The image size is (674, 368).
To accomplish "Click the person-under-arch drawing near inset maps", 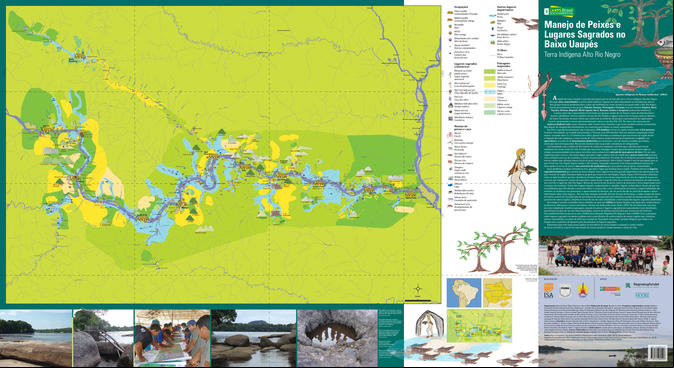I will [x=429, y=323].
